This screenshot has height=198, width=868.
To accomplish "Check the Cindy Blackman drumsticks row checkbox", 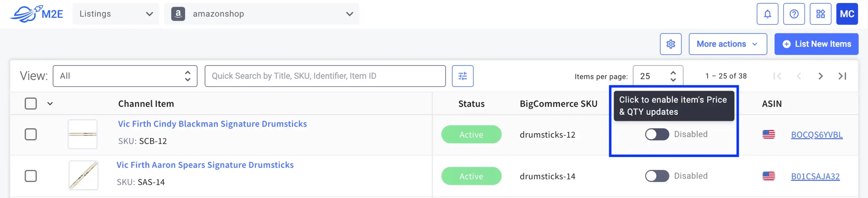I will (x=31, y=134).
